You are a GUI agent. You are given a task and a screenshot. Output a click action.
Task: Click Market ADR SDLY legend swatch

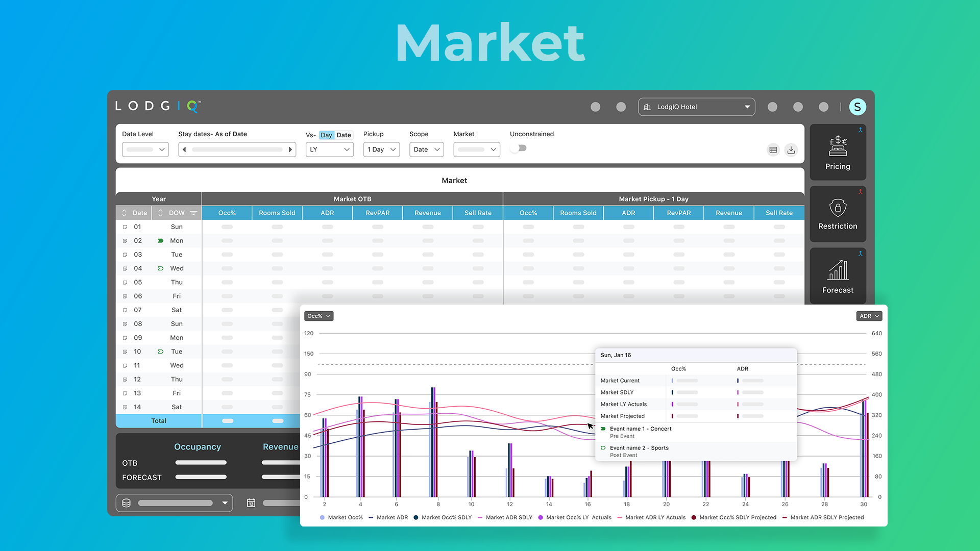(480, 518)
